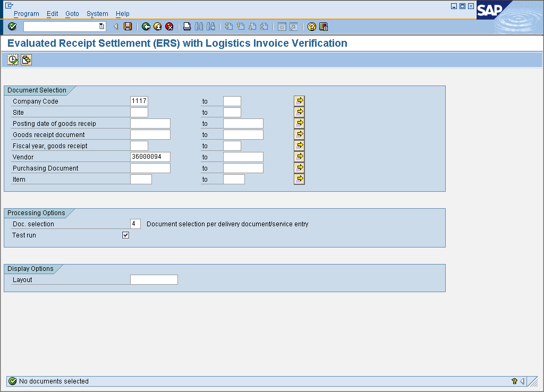Viewport: 544px width, 392px height.
Task: Uncheck the Test run checkbox
Action: point(125,235)
